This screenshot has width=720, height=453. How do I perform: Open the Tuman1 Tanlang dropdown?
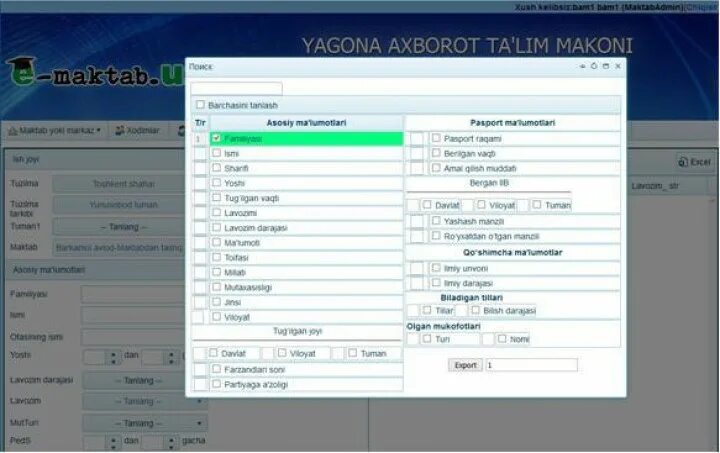point(119,227)
